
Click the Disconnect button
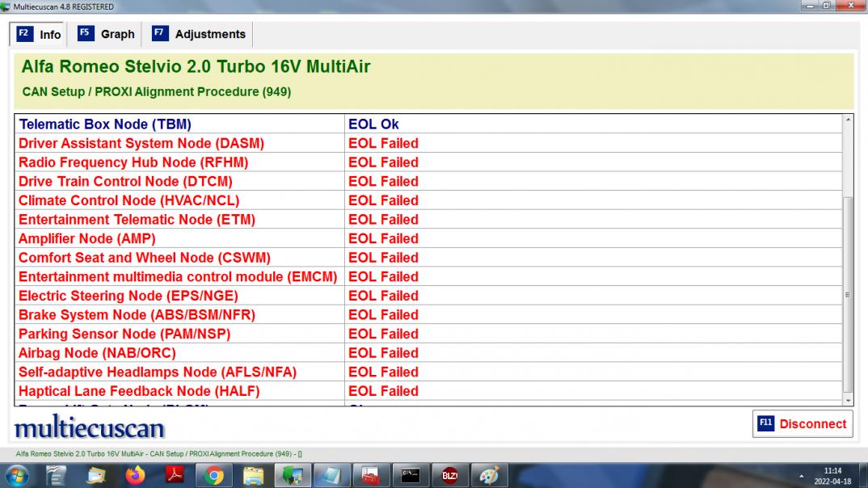[x=802, y=424]
